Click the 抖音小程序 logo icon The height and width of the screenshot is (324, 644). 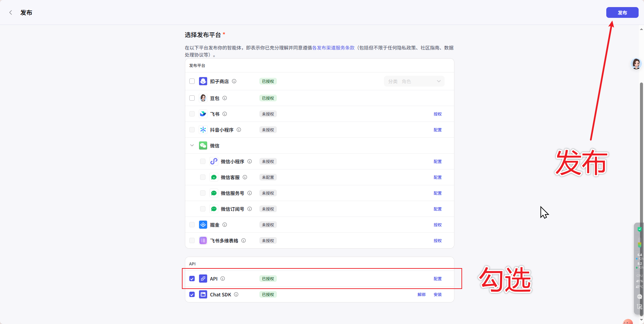[203, 130]
